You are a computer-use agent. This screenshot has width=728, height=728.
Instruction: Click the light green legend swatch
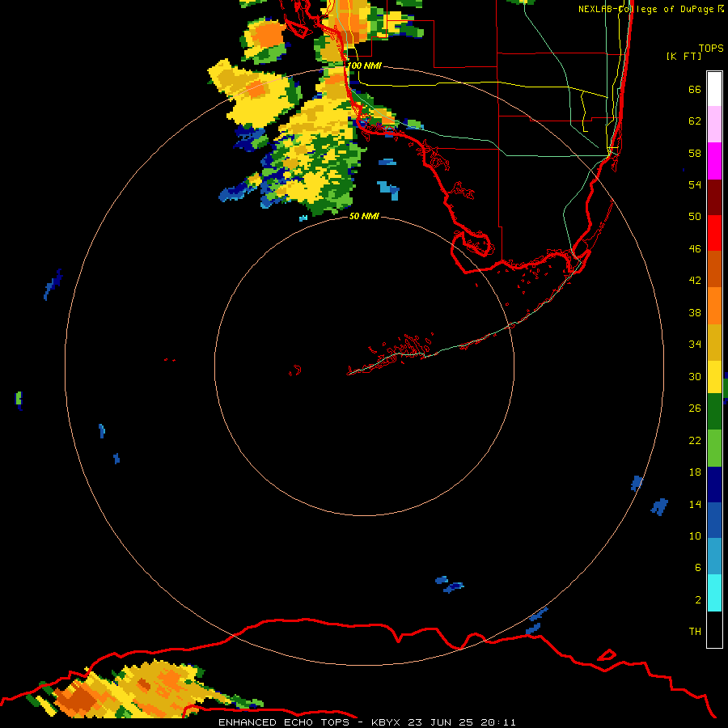click(714, 448)
